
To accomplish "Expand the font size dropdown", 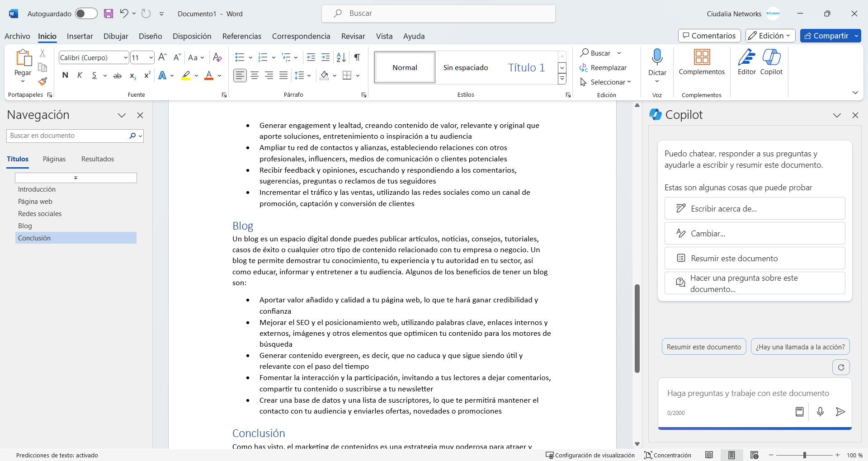I will (x=151, y=58).
